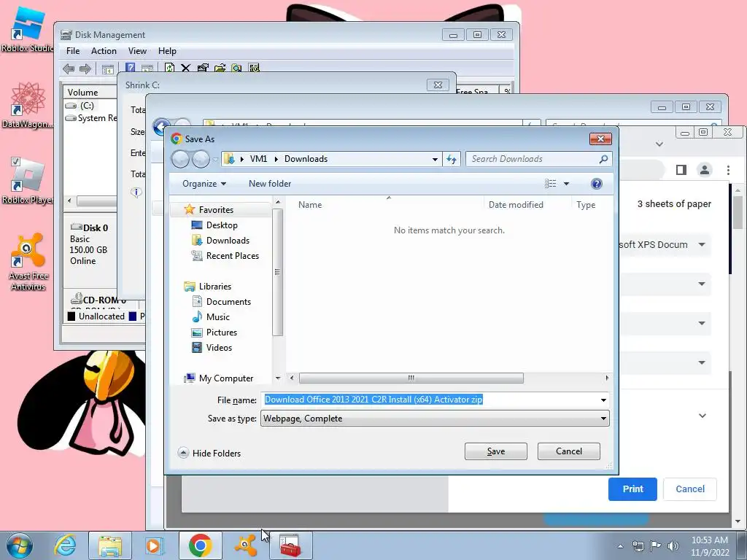Open Windows Start button
Image resolution: width=747 pixels, height=560 pixels.
pos(20,545)
